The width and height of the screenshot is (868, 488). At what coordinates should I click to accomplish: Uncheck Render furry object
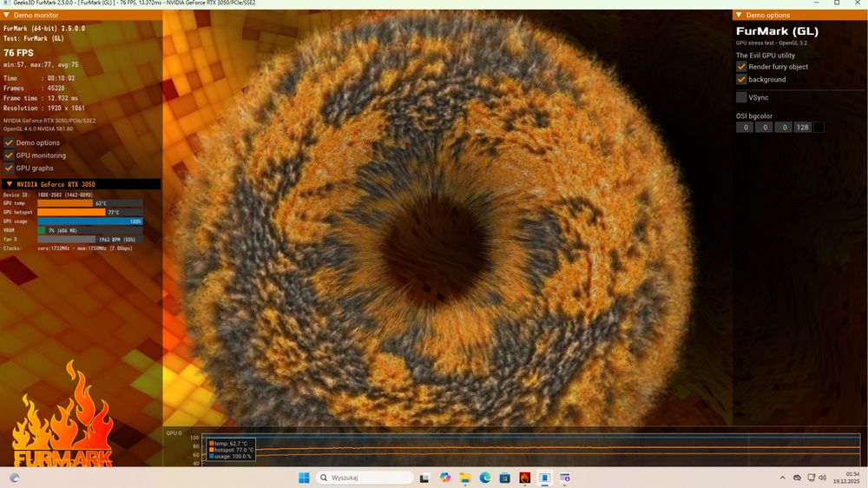pos(741,67)
